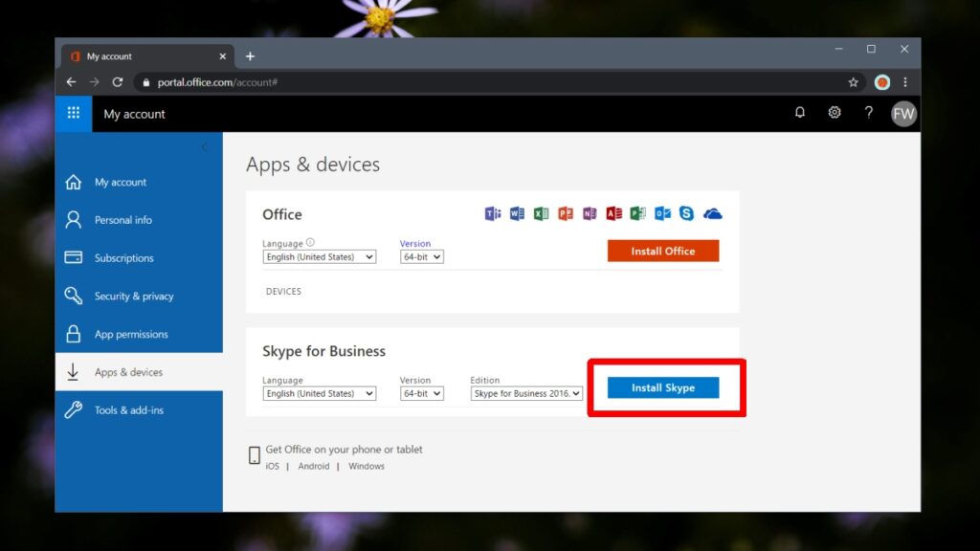
Task: Expand the Skype for Business Edition dropdown
Action: point(525,393)
